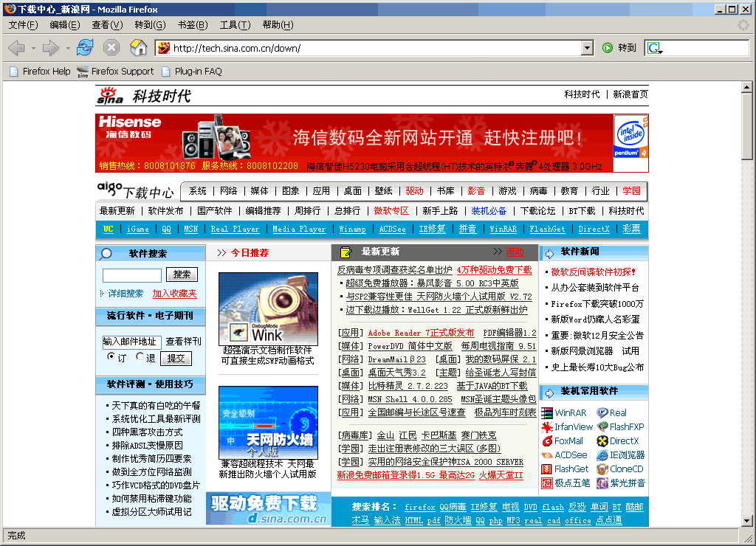Open the 书签(B) menu
This screenshot has width=756, height=546.
(193, 25)
